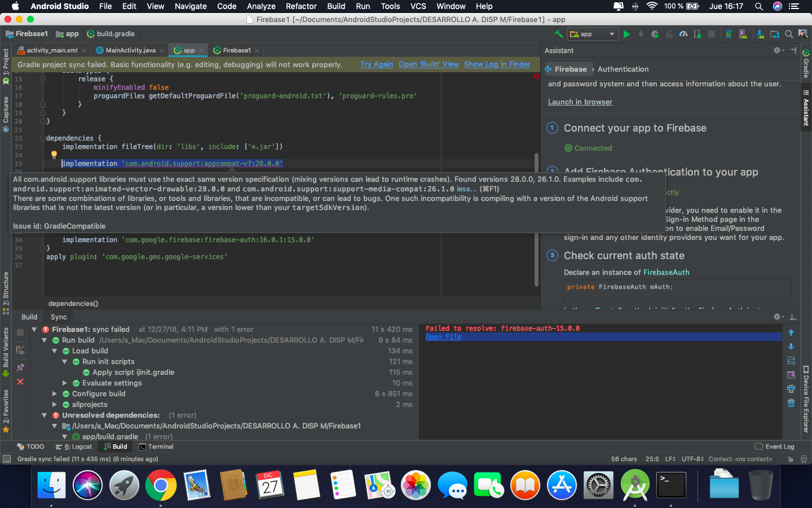This screenshot has width=812, height=508.
Task: Click toggle view icon in Build panel
Action: [x=20, y=351]
